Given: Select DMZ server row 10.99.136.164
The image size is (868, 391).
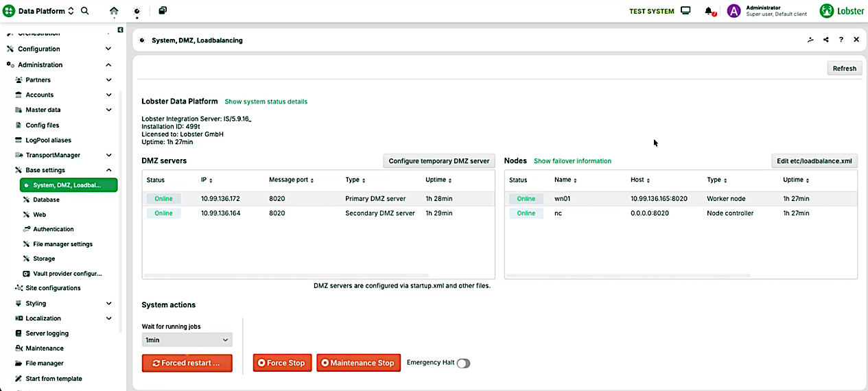Looking at the screenshot, I should [318, 213].
